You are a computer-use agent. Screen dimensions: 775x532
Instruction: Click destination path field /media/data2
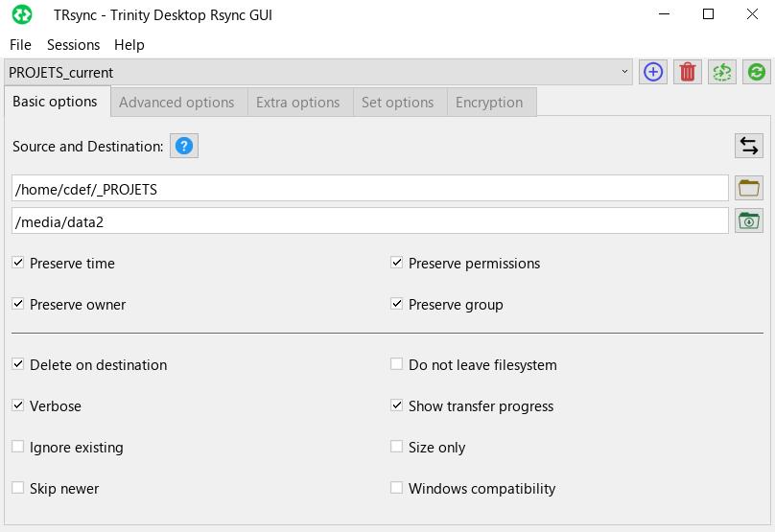coord(369,220)
